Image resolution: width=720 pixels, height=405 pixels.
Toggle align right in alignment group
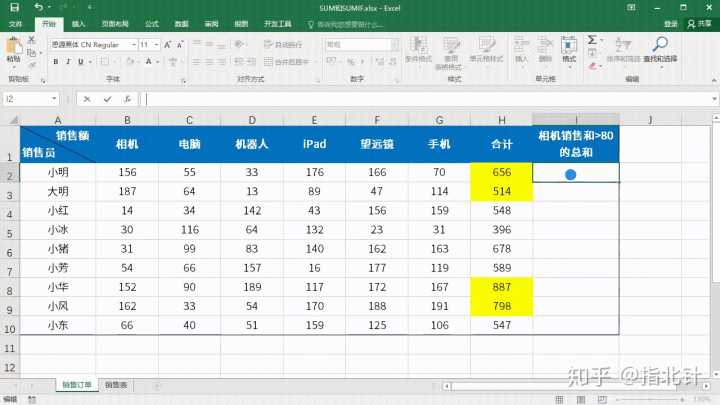(x=221, y=62)
